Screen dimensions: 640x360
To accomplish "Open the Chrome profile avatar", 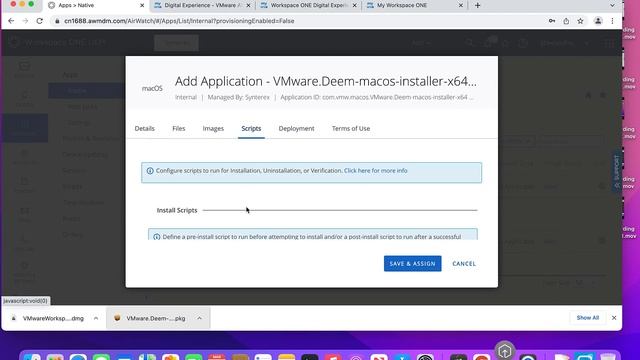I will tap(598, 21).
